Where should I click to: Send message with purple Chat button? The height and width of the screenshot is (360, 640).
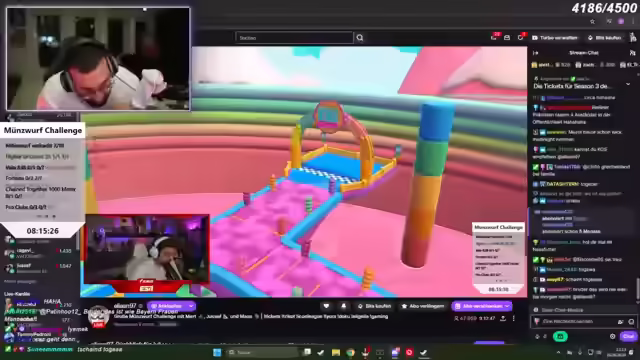click(628, 336)
